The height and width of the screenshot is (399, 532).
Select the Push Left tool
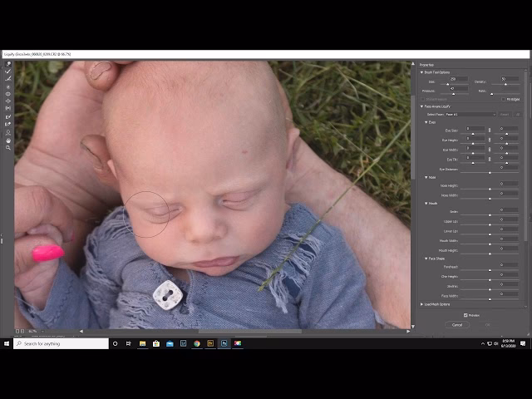click(x=8, y=108)
